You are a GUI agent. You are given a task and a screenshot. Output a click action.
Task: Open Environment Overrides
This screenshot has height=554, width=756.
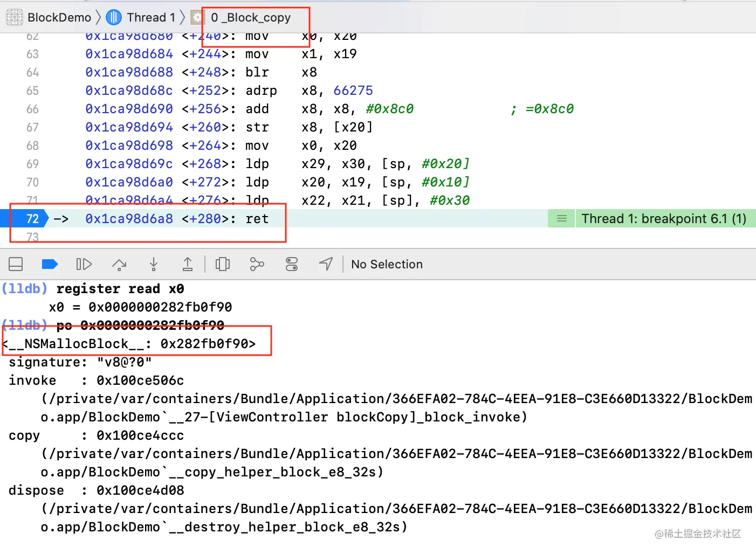pyautogui.click(x=292, y=264)
